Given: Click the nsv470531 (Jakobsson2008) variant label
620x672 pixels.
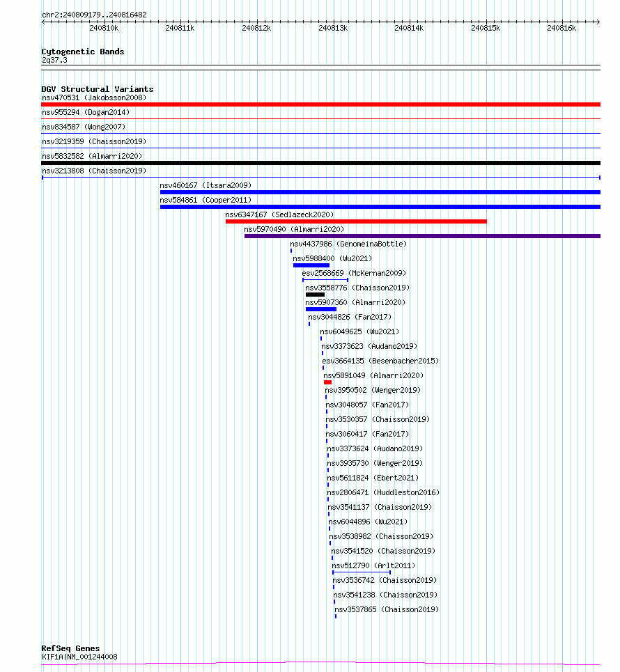Looking at the screenshot, I should coord(94,97).
